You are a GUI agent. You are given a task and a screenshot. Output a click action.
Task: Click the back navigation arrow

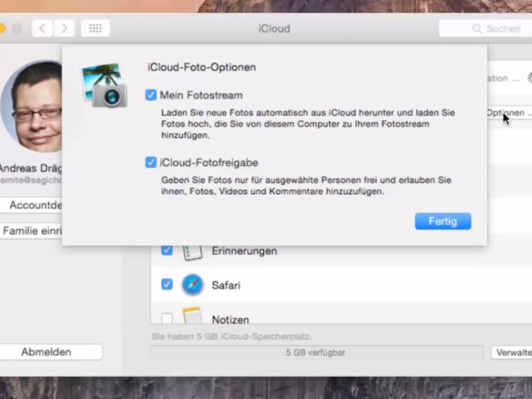42,28
